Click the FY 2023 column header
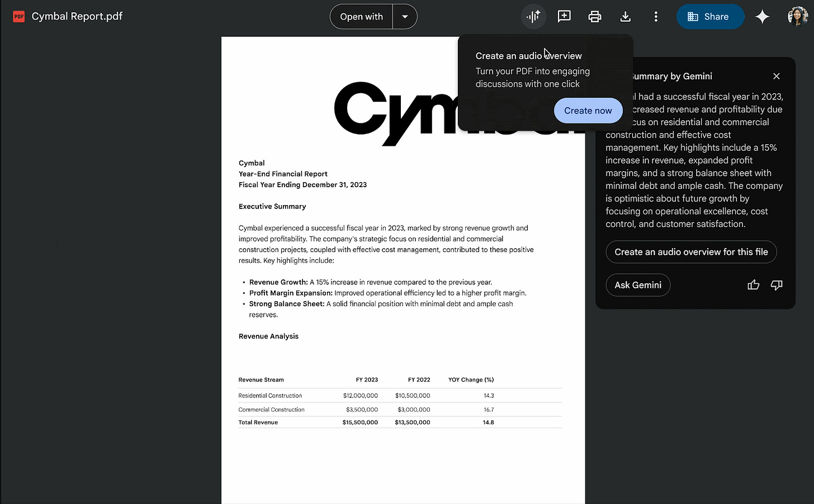Screen dimensions: 814x504 367,380
